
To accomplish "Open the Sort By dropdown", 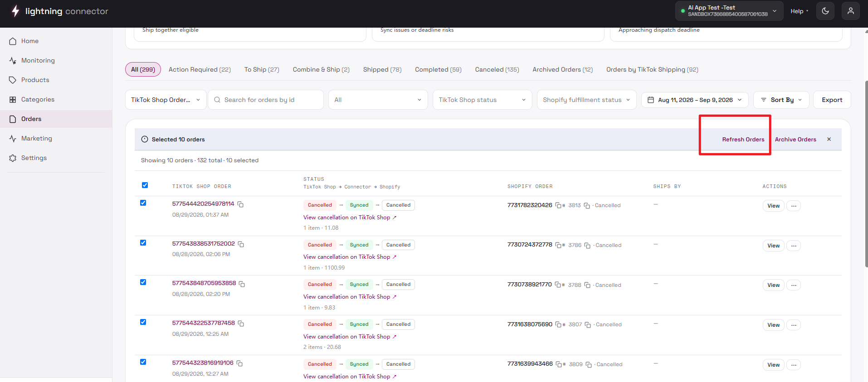I will (x=781, y=100).
